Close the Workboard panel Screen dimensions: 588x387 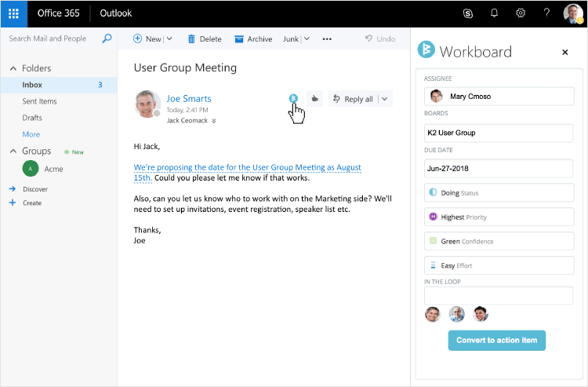(565, 52)
